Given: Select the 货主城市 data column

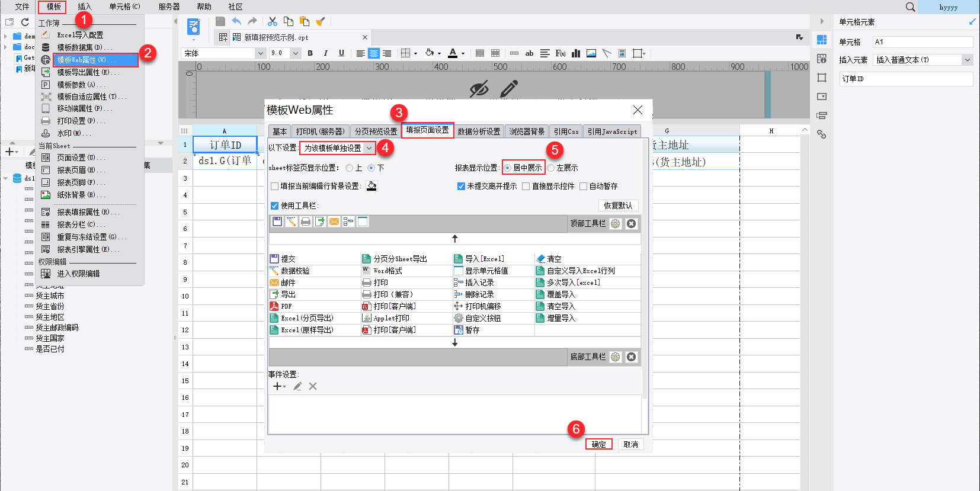Looking at the screenshot, I should [50, 296].
